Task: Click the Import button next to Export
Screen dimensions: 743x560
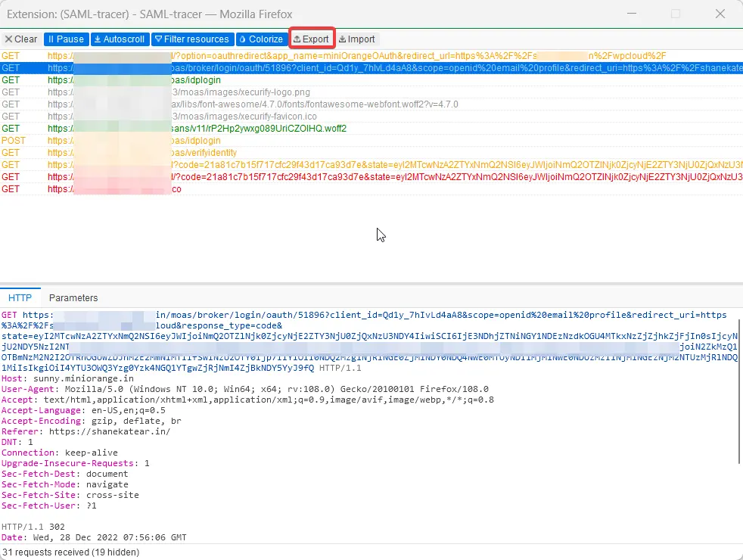Action: pos(356,39)
